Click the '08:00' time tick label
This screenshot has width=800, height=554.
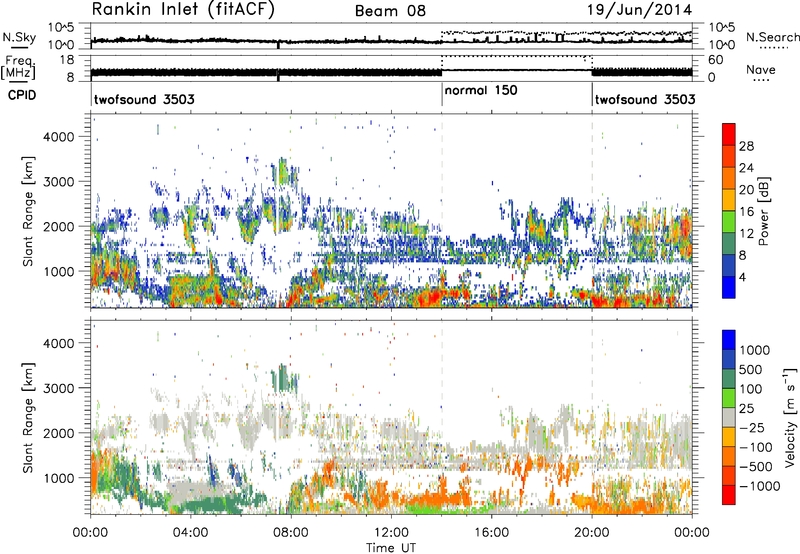pyautogui.click(x=291, y=533)
